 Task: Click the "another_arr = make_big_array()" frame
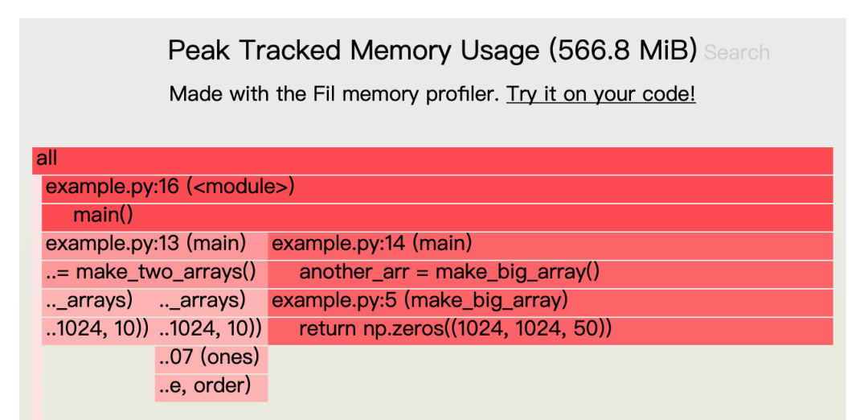[550, 272]
